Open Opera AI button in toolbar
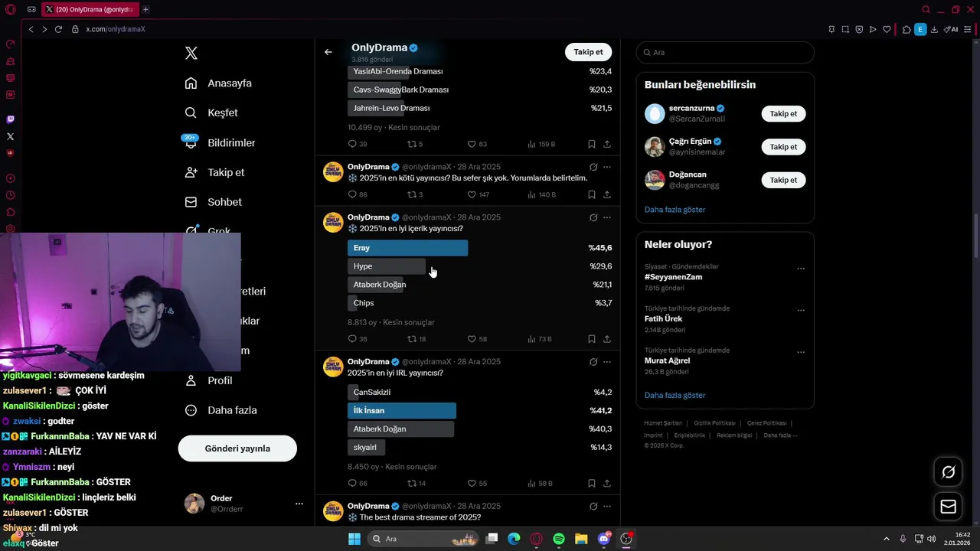Screen dimensions: 980x551 [x=951, y=29]
